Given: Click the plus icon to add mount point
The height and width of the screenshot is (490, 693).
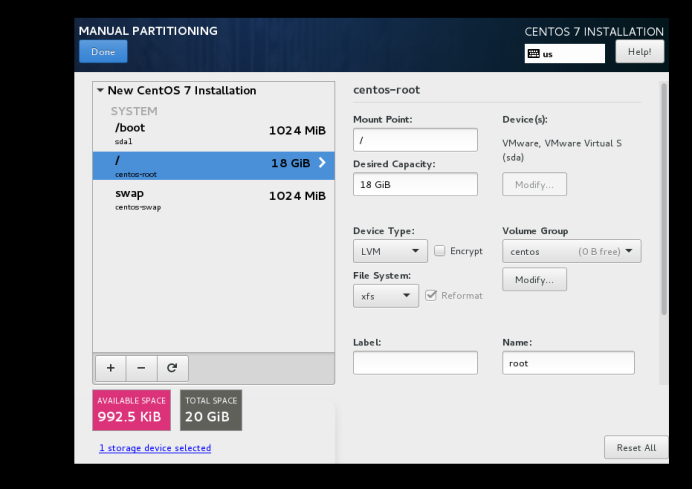Looking at the screenshot, I should pyautogui.click(x=110, y=368).
